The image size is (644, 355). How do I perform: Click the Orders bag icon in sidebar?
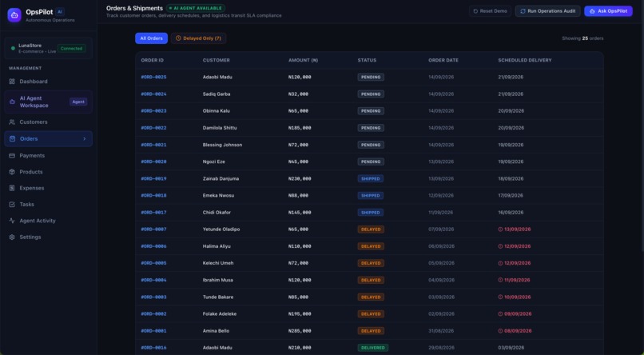(12, 139)
